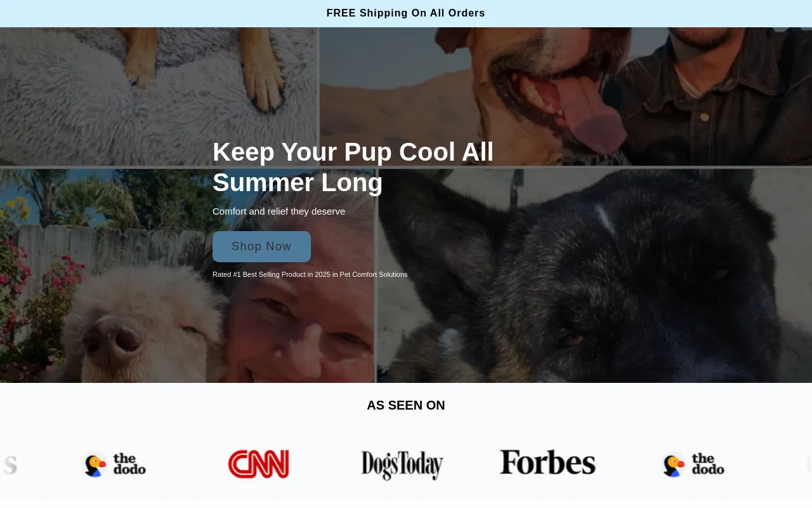The image size is (812, 508).
Task: Open the black dog photo
Action: [x=594, y=276]
